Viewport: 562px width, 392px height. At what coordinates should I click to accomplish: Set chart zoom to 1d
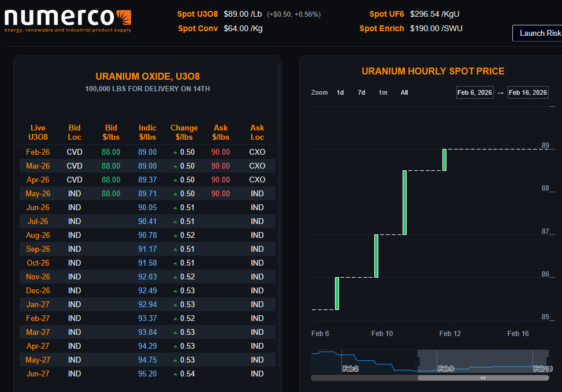click(x=340, y=92)
